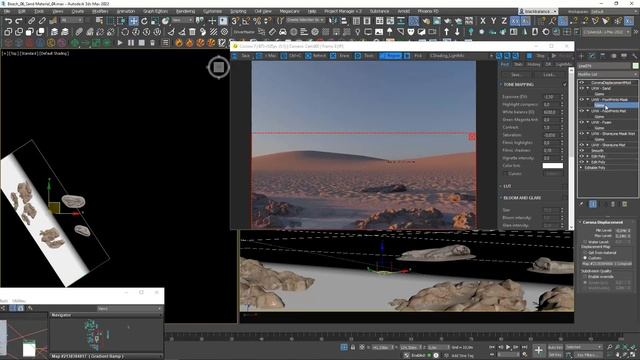Click the down arrow icon in second toolbar row
640x360 pixels.
[457, 32]
